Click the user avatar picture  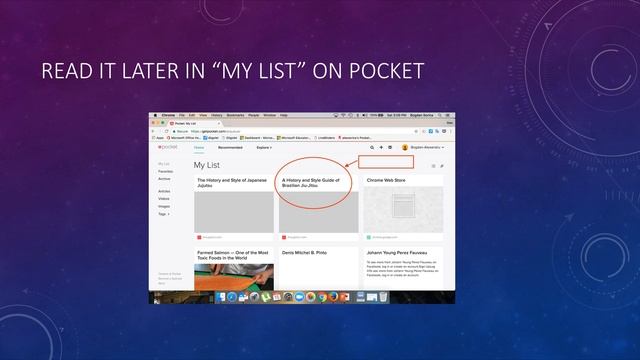[405, 147]
